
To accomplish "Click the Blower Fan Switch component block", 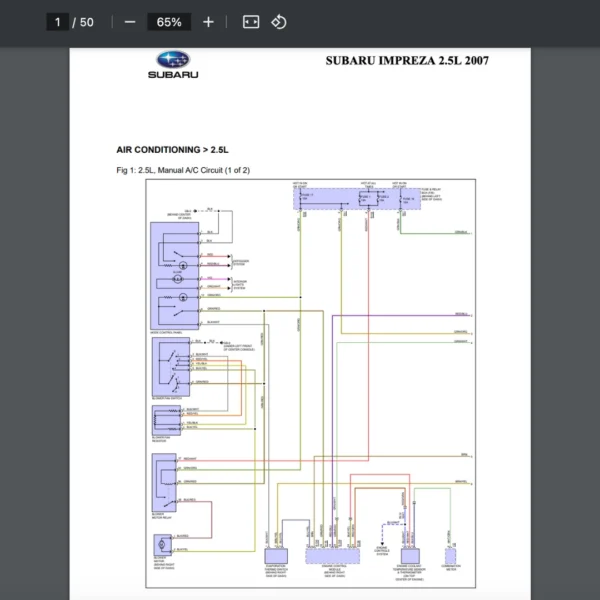I will pyautogui.click(x=165, y=367).
